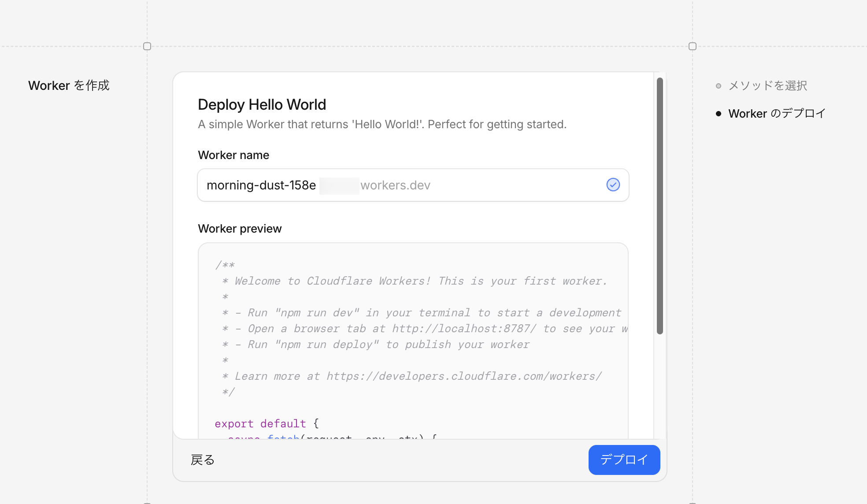The width and height of the screenshot is (867, 504).
Task: Go back with the 戻る button
Action: [203, 460]
